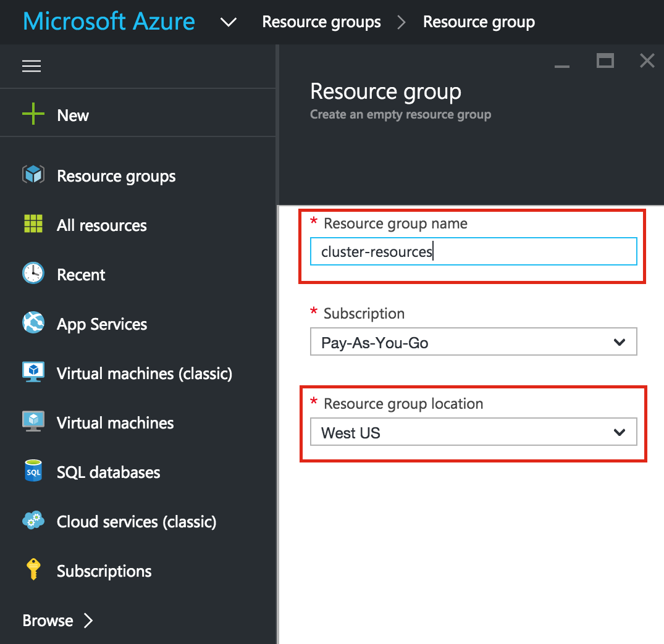
Task: Click the All resources grid icon
Action: [33, 224]
